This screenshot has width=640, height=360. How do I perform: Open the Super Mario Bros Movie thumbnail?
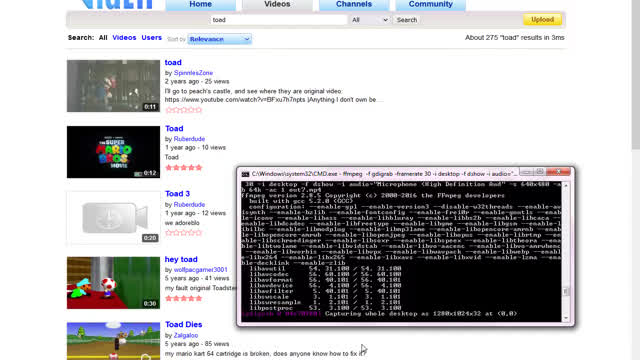coord(113,152)
